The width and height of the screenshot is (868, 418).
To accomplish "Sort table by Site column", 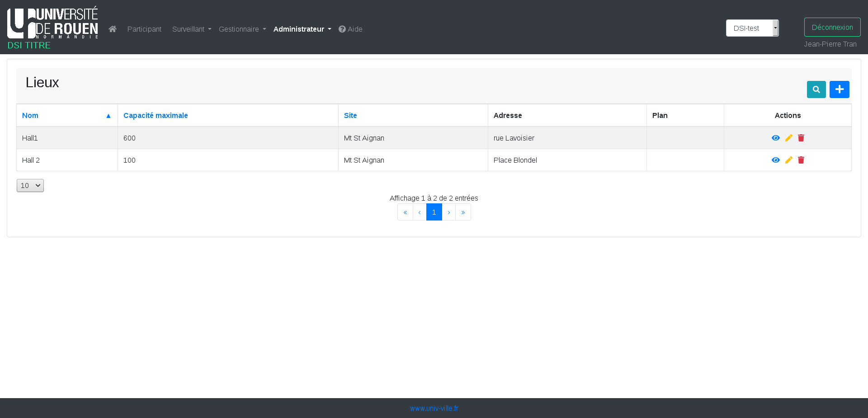I will coord(350,116).
